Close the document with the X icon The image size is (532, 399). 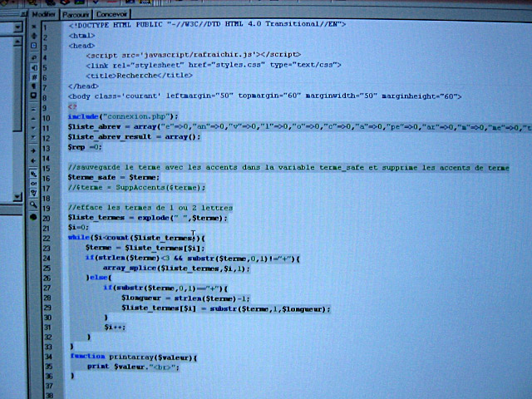coord(33,27)
